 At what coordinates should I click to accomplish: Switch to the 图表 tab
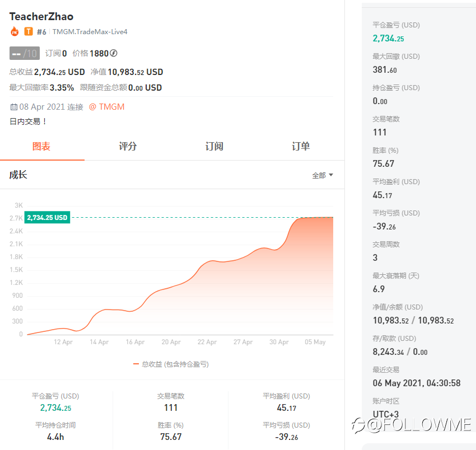click(41, 147)
